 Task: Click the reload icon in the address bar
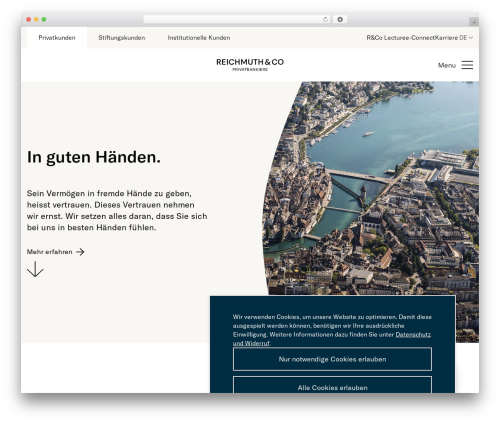tap(325, 20)
